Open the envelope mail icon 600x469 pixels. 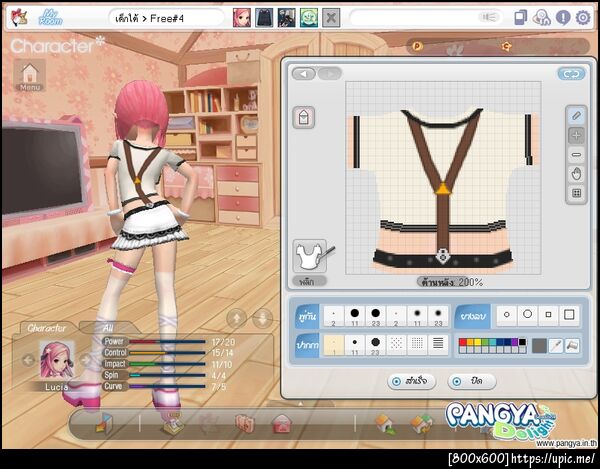pos(282,424)
